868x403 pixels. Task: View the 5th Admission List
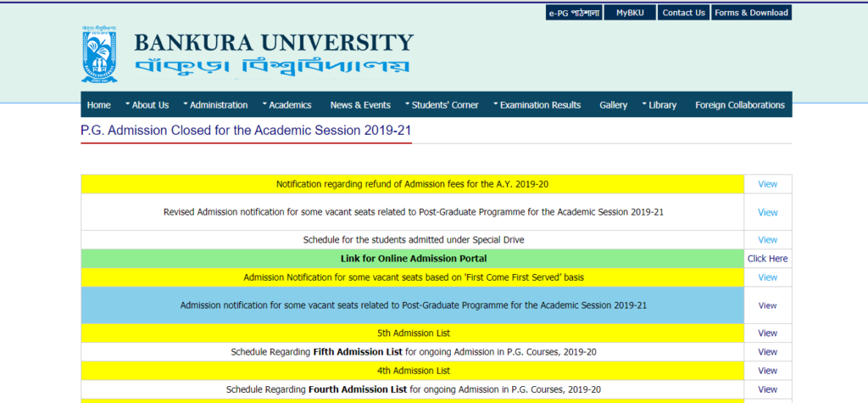(x=767, y=333)
